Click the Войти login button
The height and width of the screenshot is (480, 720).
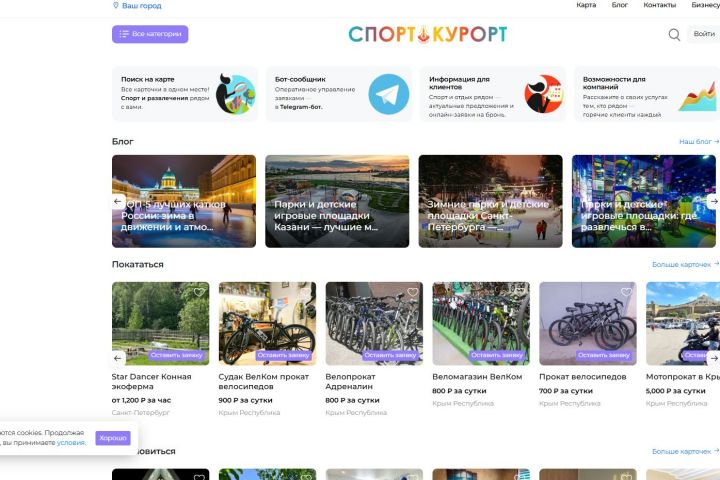[704, 34]
